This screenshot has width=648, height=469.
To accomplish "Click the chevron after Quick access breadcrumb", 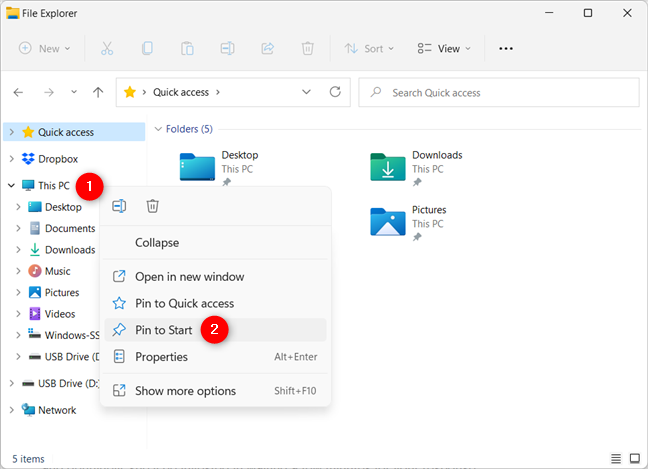I will click(217, 92).
